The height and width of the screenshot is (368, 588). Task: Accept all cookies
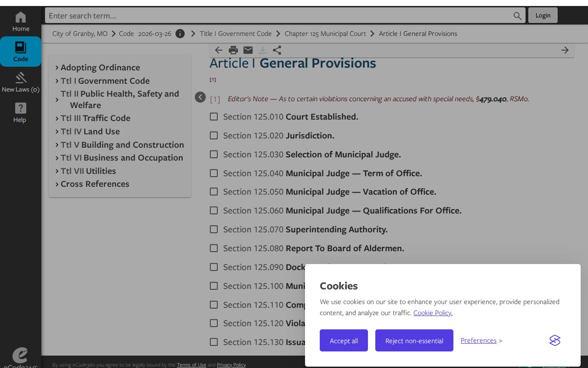(x=344, y=340)
